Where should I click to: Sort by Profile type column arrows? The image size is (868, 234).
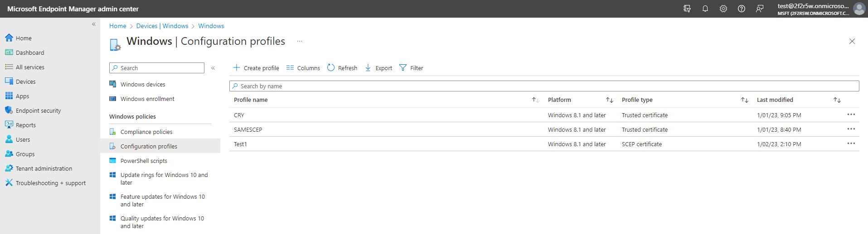point(745,100)
